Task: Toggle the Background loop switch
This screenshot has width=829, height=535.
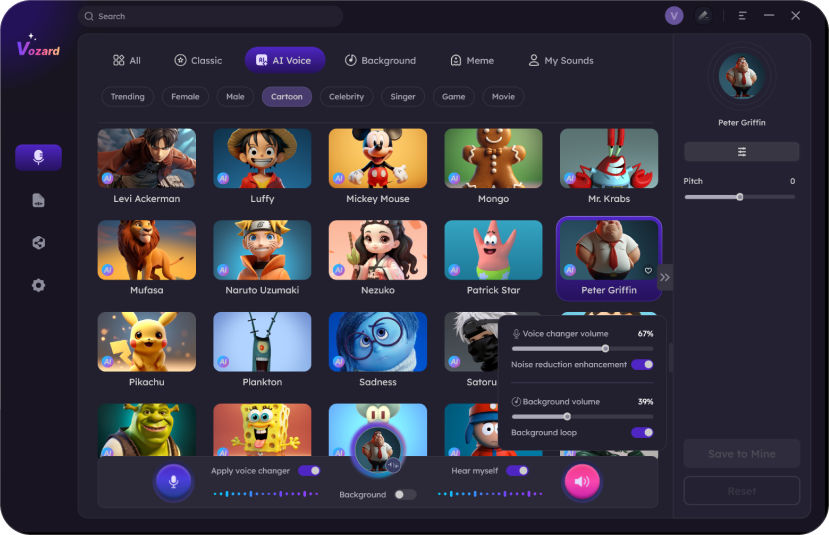Action: (642, 432)
